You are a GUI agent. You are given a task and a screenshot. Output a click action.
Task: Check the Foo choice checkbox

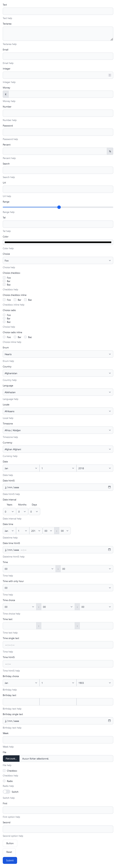4,278
